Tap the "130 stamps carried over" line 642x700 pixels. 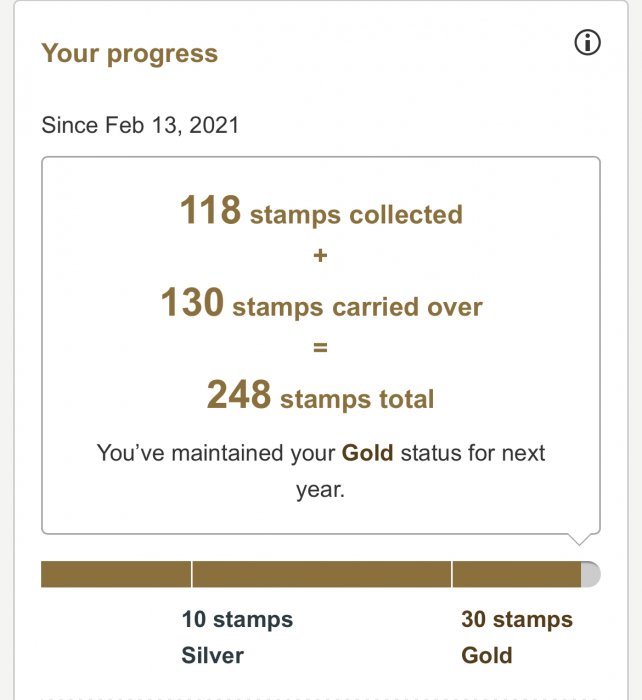320,304
